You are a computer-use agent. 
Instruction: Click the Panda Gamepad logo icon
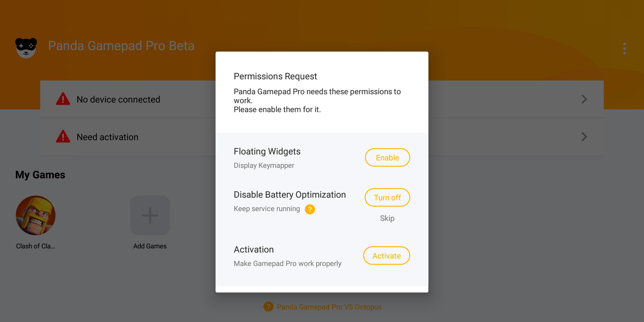click(26, 48)
